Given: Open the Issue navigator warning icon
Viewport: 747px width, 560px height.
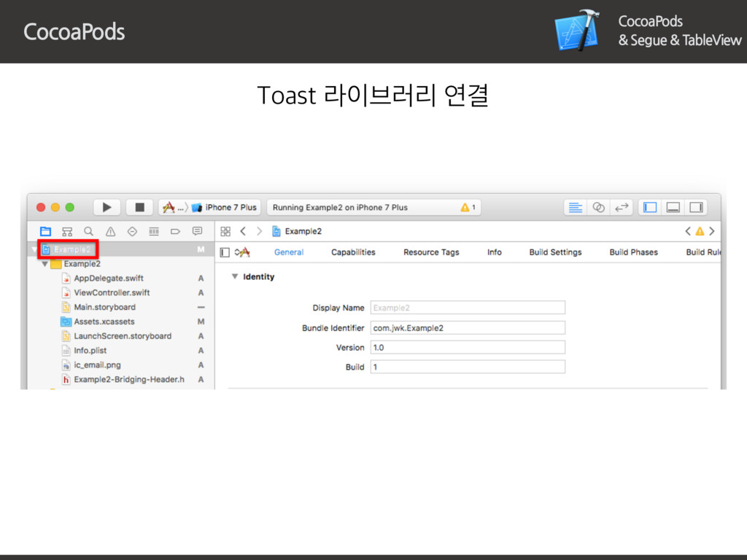Looking at the screenshot, I should click(110, 231).
